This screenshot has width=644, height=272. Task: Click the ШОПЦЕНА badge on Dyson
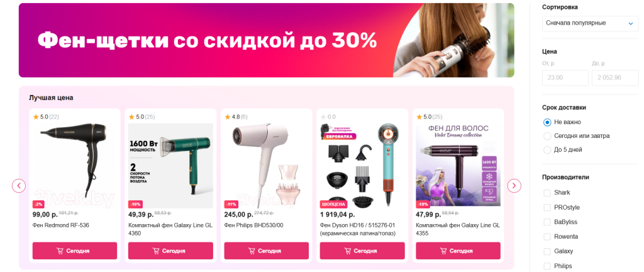pyautogui.click(x=334, y=204)
